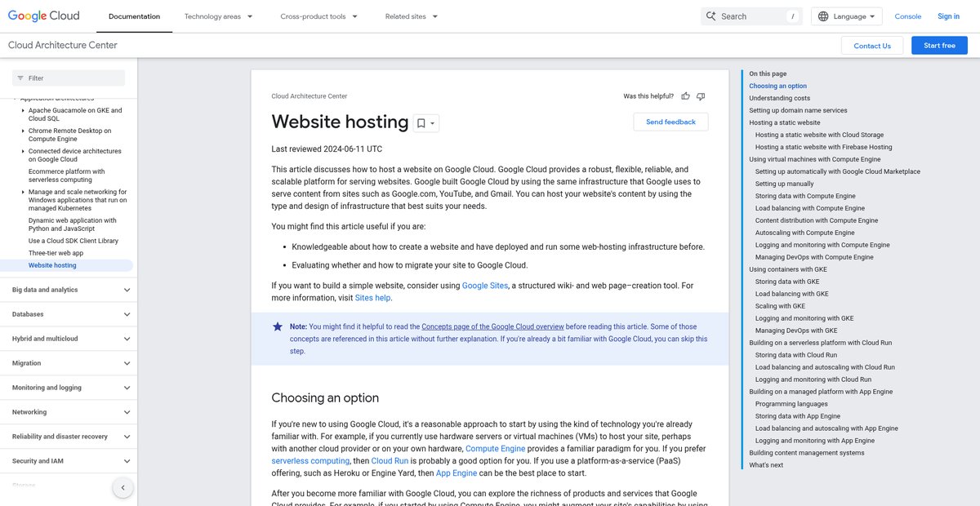Screen dimensions: 980x506
Task: Click the sidebar Filter field
Action: 69,78
